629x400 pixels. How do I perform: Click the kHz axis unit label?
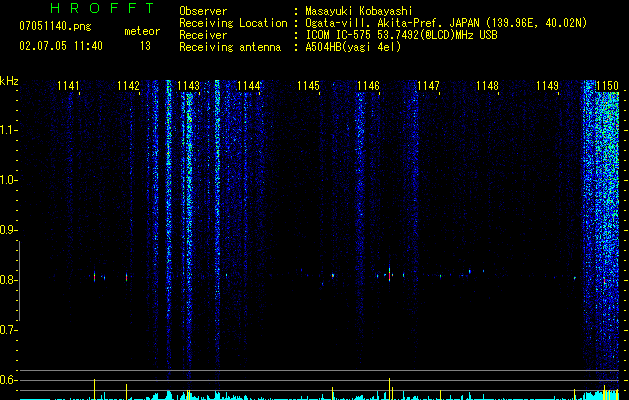(x=9, y=81)
